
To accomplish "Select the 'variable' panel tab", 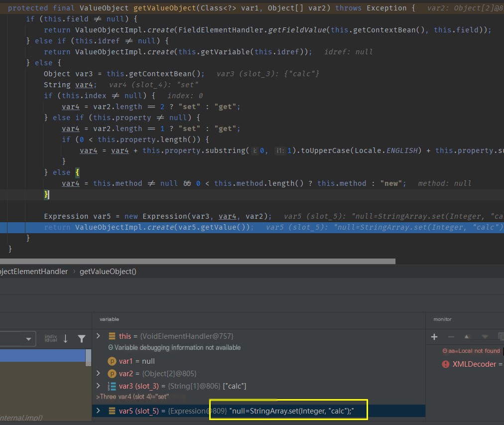I will [109, 319].
